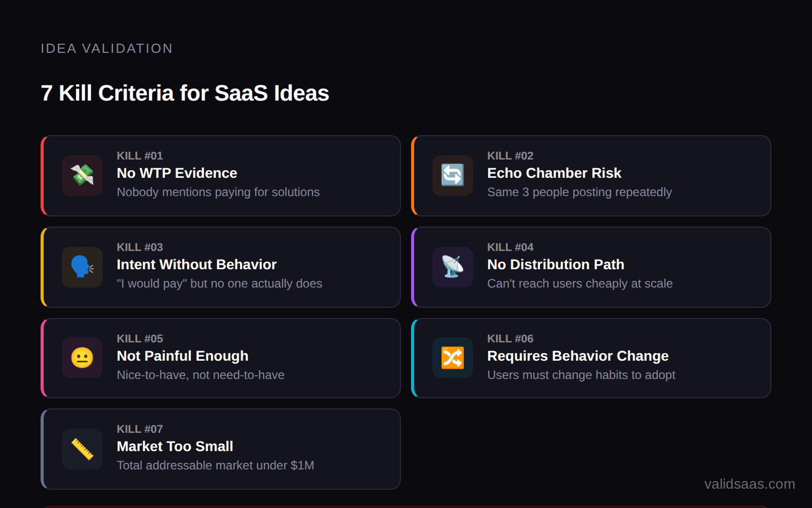Viewport: 812px width, 508px height.
Task: Select the refresh arrows icon on Echo Chamber Risk
Action: tap(452, 176)
